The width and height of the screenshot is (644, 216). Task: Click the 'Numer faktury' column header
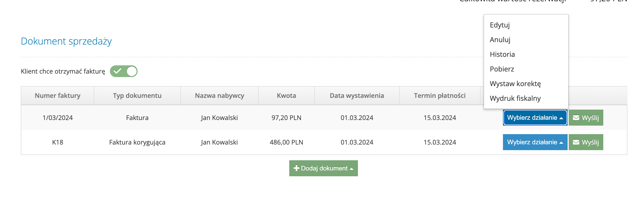coord(57,95)
